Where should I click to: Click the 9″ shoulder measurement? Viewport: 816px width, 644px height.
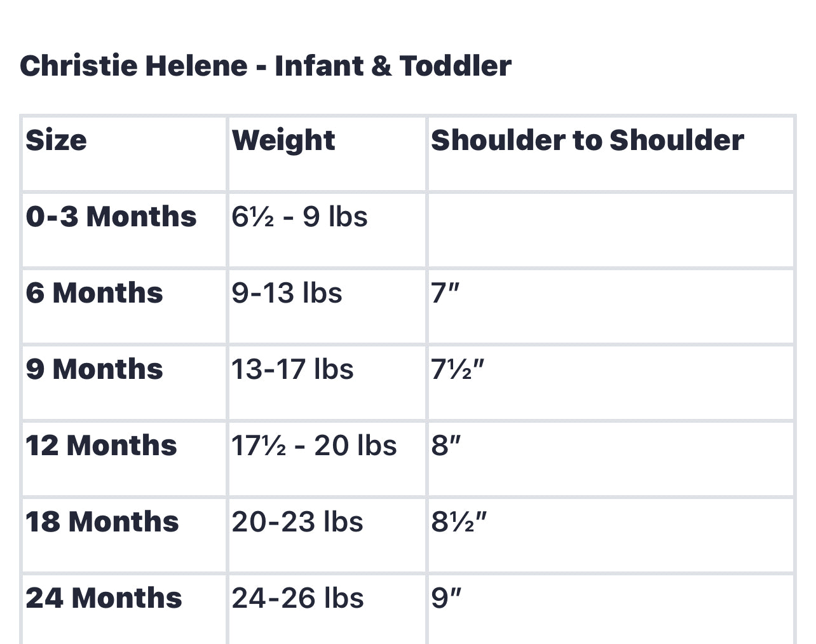(x=446, y=598)
